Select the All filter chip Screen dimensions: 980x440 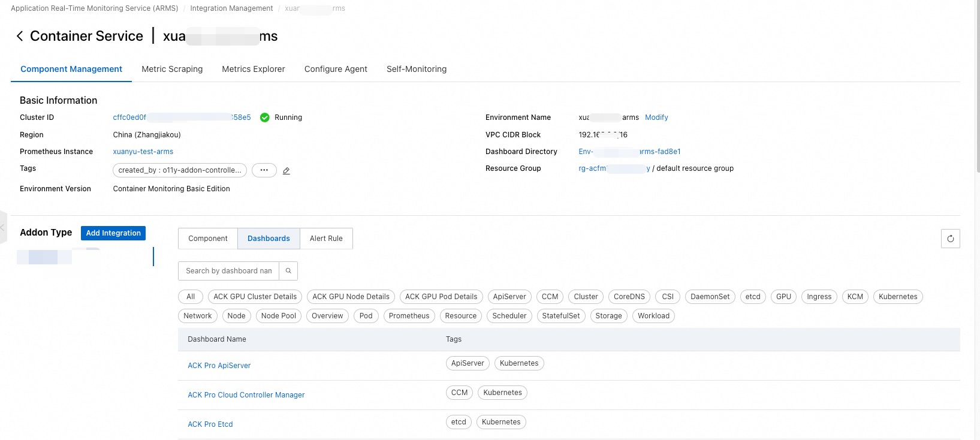[191, 297]
